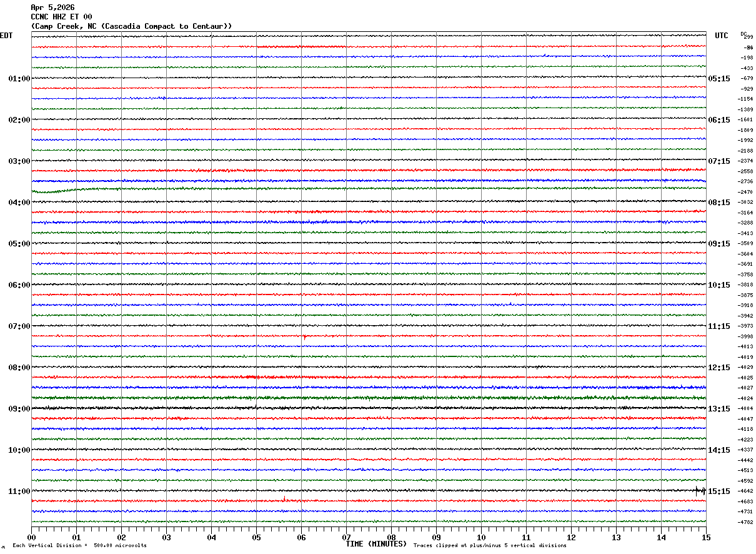Click the 'Traces clipped at plus/minus 5 vertical divisions' note
The image size is (756, 554).
click(x=490, y=546)
